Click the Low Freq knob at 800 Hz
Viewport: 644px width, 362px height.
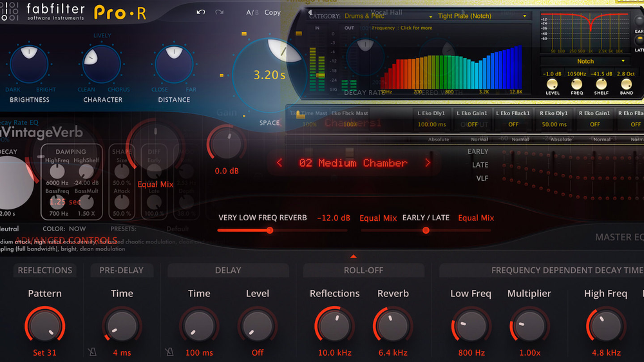[471, 326]
